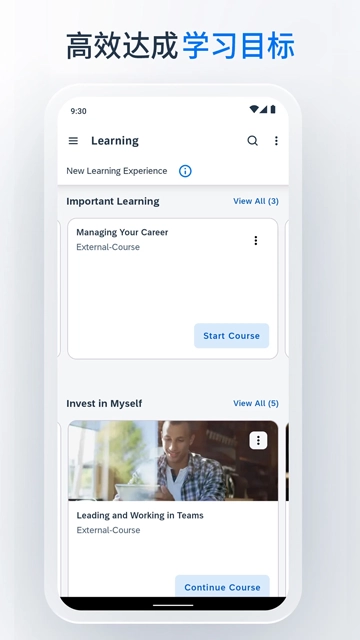Tap the Learning page title
360x640 pixels.
point(115,141)
